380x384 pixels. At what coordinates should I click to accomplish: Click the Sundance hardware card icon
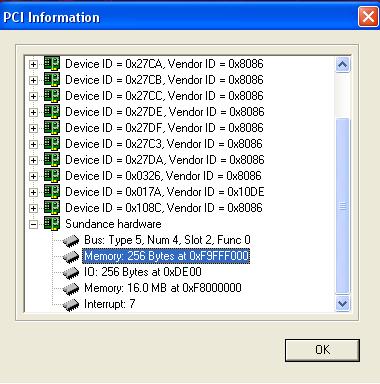click(x=52, y=223)
